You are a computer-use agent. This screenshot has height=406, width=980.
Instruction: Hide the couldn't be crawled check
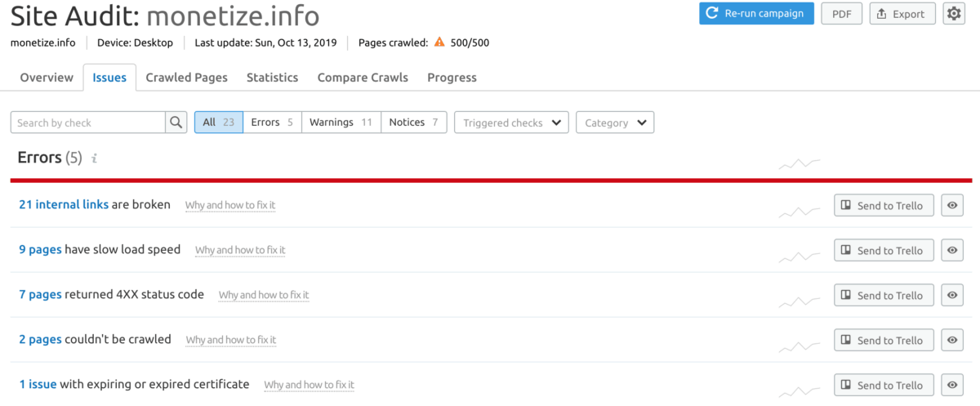(952, 341)
